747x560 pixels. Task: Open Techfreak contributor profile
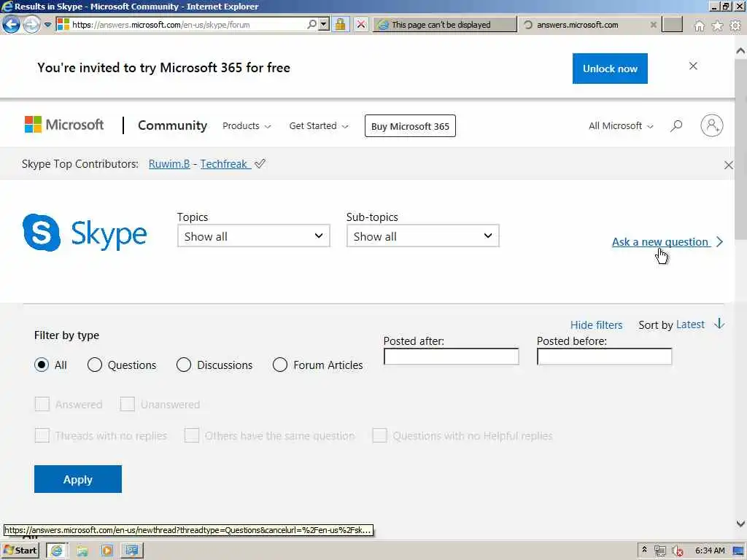pyautogui.click(x=225, y=164)
